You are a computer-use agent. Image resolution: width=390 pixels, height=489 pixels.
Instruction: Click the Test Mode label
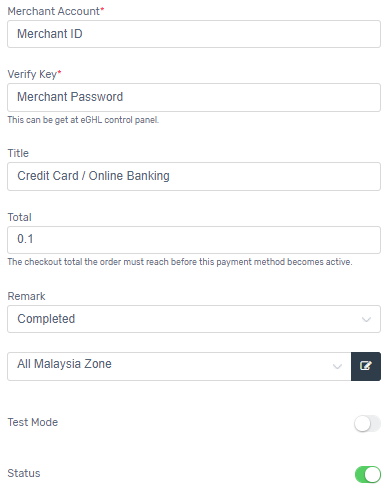33,422
